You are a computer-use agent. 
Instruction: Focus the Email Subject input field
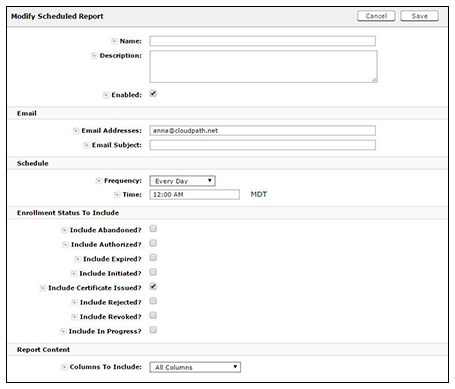pos(263,145)
